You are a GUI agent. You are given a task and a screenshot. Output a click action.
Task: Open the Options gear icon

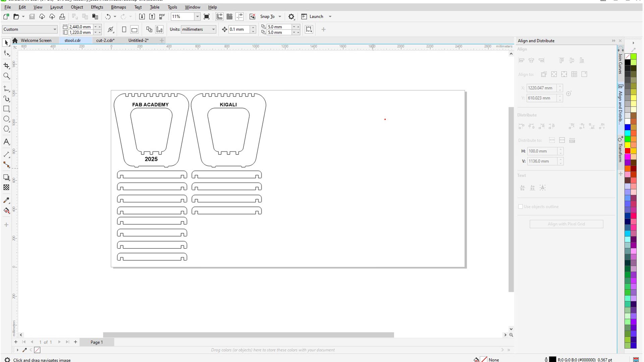tap(291, 16)
